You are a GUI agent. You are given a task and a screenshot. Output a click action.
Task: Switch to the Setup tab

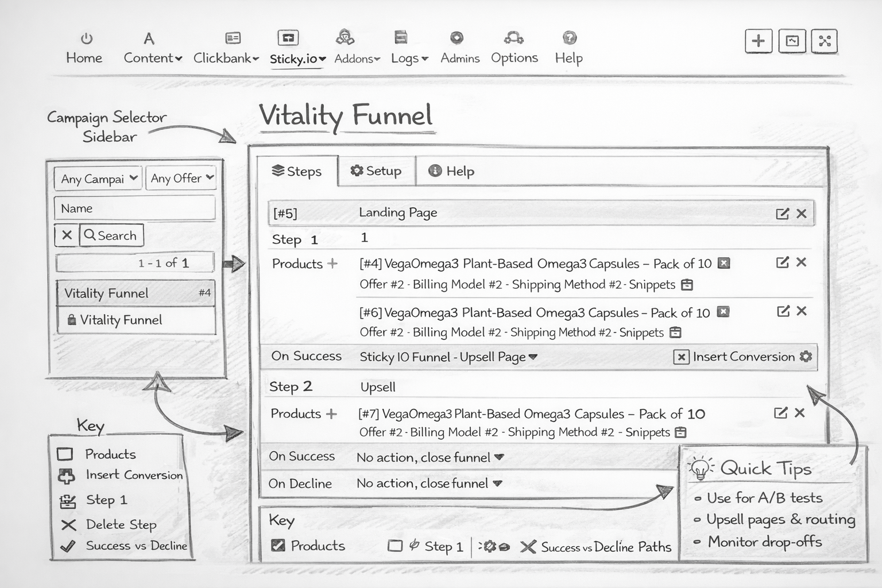coord(376,171)
